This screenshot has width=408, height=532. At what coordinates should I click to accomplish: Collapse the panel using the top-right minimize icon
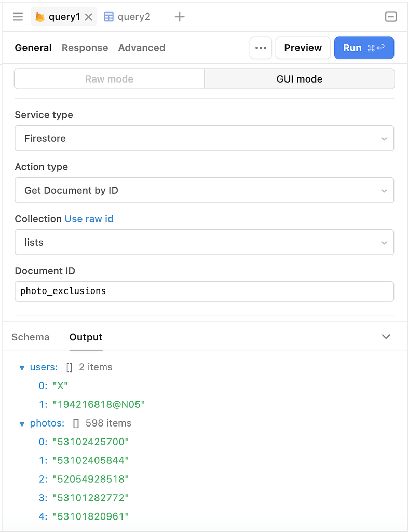click(391, 16)
